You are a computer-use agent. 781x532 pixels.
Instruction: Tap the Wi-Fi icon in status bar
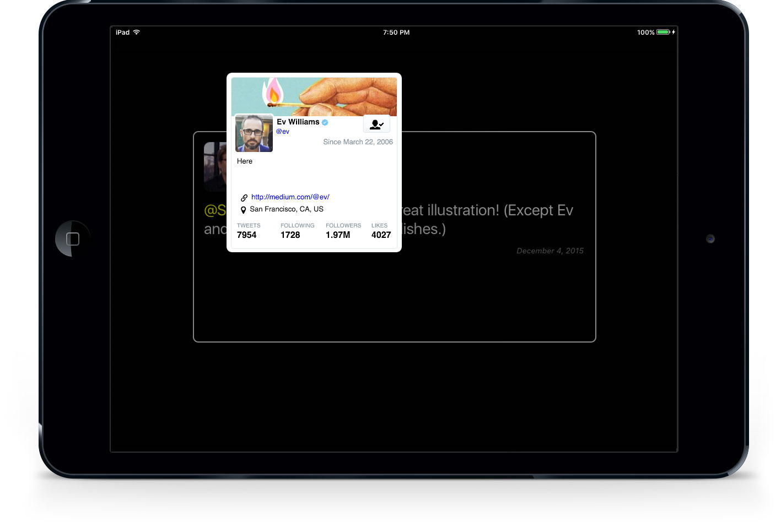point(136,32)
